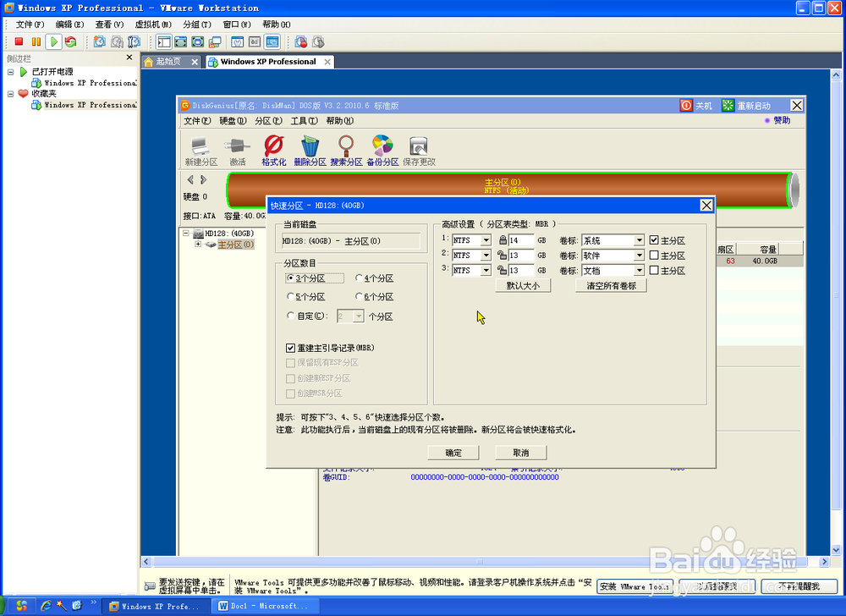Screen dimensions: 846x616
Task: Click DiskGenius 新建分区 toolbar icon
Action: [x=201, y=151]
